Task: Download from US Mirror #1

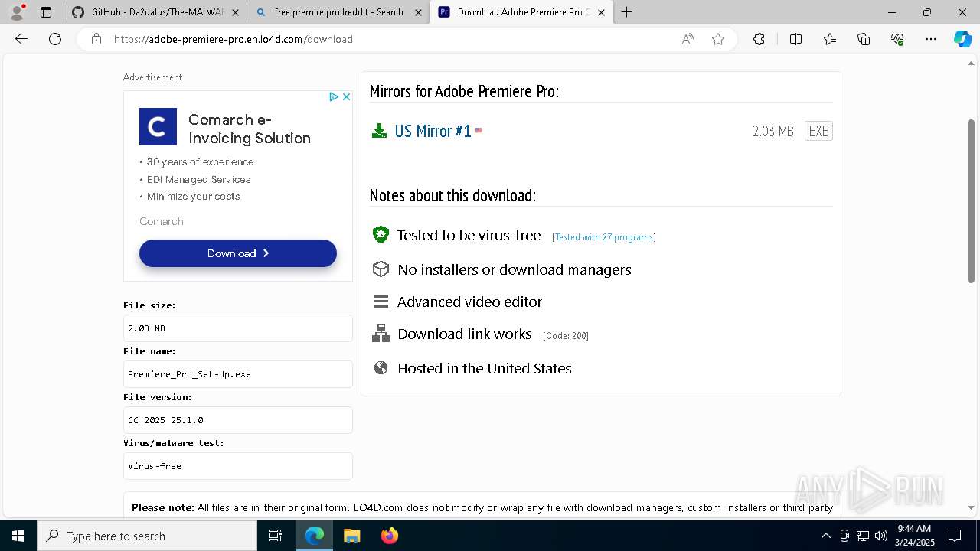Action: (x=433, y=131)
